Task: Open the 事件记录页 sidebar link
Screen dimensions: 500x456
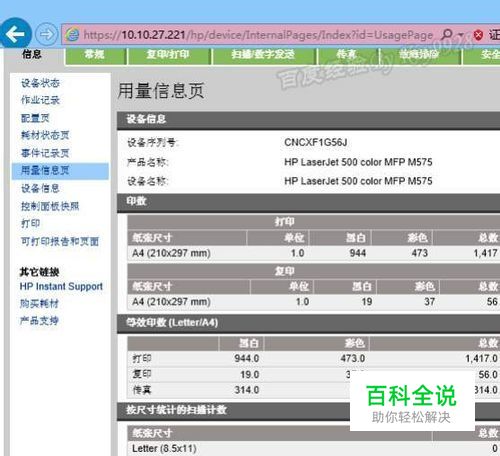Action: click(45, 153)
